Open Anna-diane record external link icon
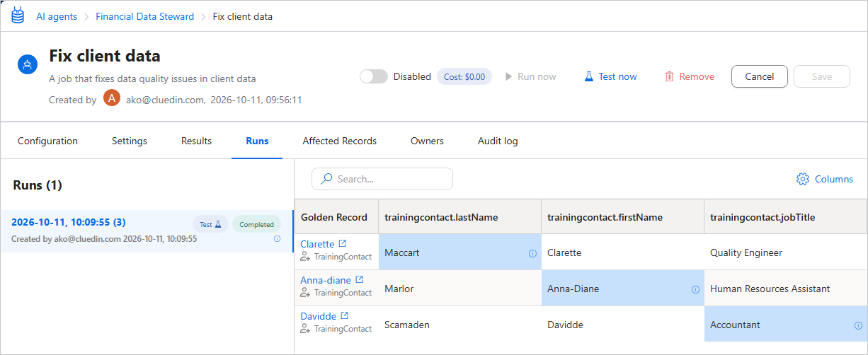Screen dimensions: 868x355 tap(359, 280)
